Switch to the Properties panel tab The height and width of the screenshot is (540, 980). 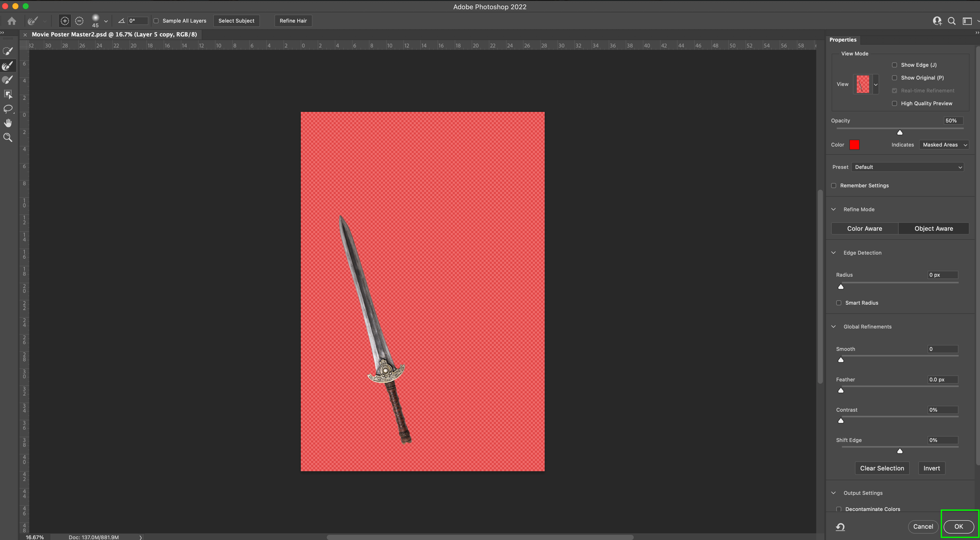843,40
